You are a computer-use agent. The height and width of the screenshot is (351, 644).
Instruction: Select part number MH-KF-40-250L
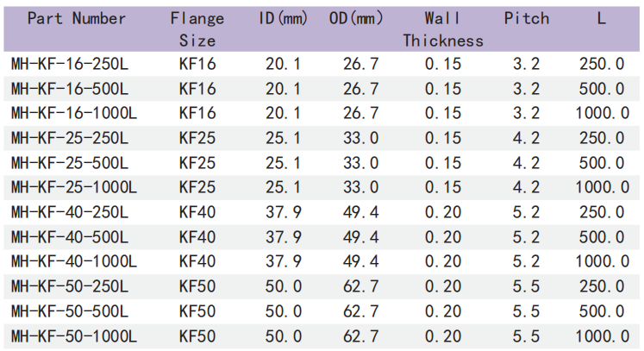(70, 212)
